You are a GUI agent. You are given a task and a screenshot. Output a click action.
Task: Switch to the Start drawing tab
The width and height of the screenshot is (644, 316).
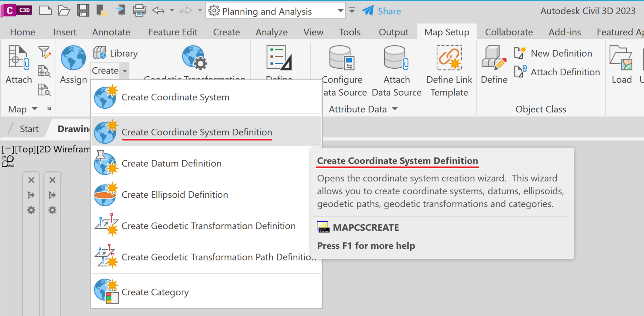coord(29,129)
